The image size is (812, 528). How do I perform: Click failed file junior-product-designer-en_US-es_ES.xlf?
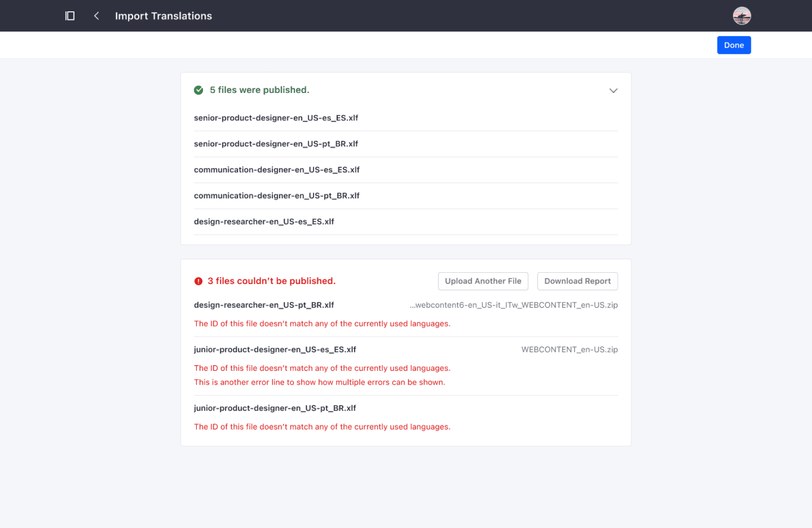[275, 350]
